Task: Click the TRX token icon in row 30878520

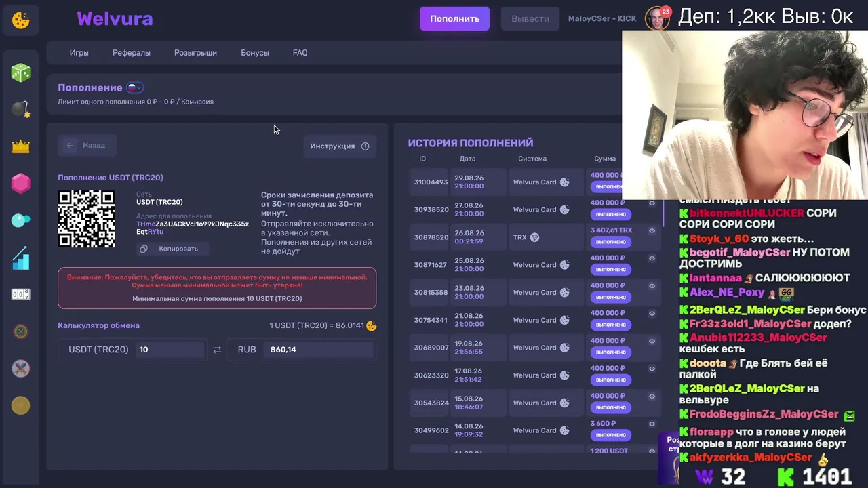Action: 534,237
